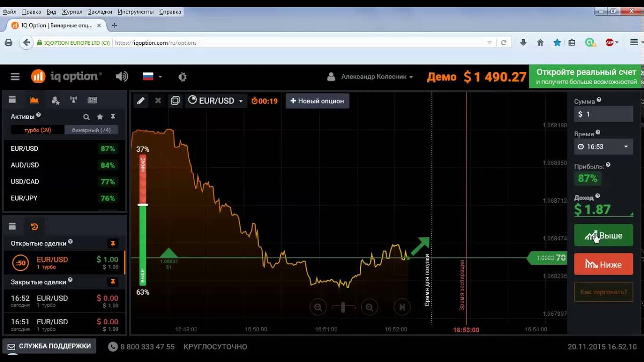The width and height of the screenshot is (644, 362).
Task: Mute the platform sound speaker icon
Action: click(x=122, y=76)
